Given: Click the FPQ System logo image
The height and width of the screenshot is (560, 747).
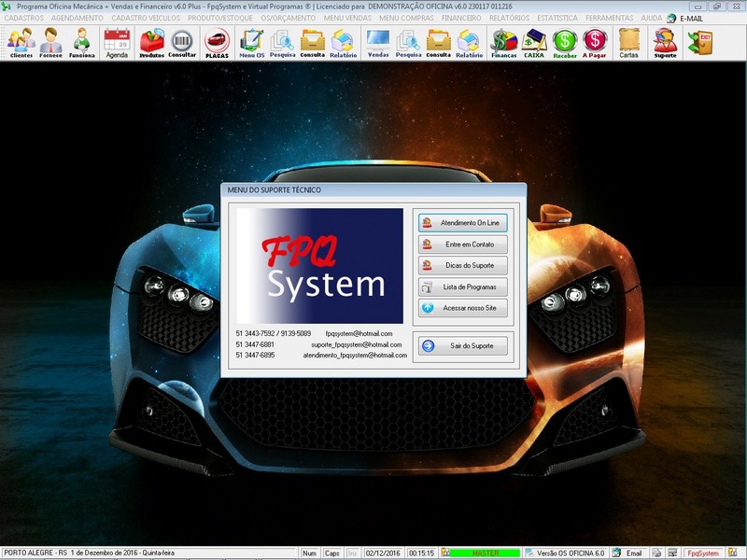Looking at the screenshot, I should click(x=319, y=266).
